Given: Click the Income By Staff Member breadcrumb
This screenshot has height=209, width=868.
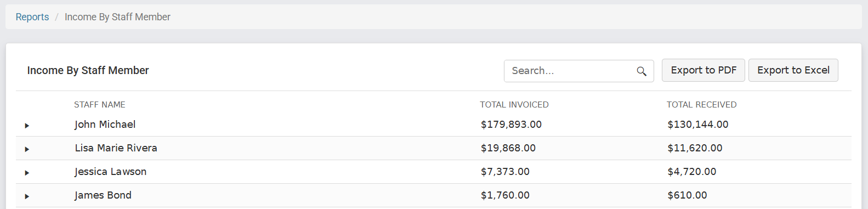Looking at the screenshot, I should click(117, 17).
